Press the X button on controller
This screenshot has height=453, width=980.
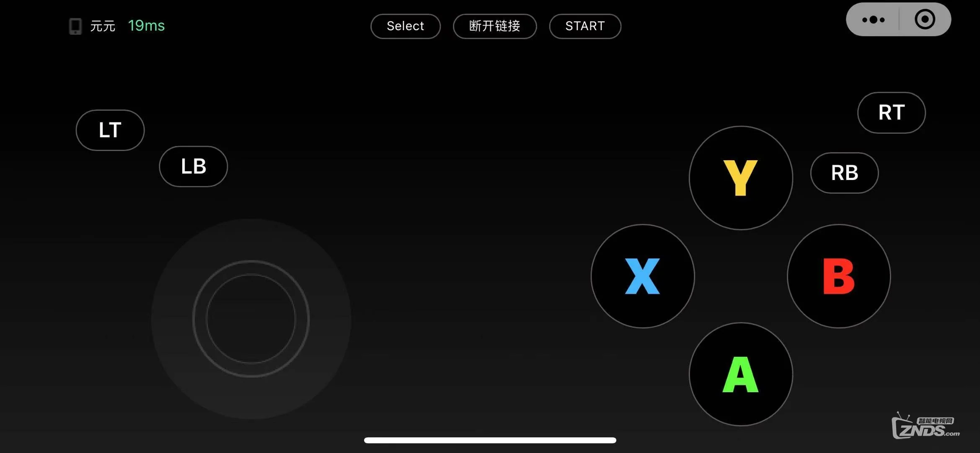click(643, 276)
